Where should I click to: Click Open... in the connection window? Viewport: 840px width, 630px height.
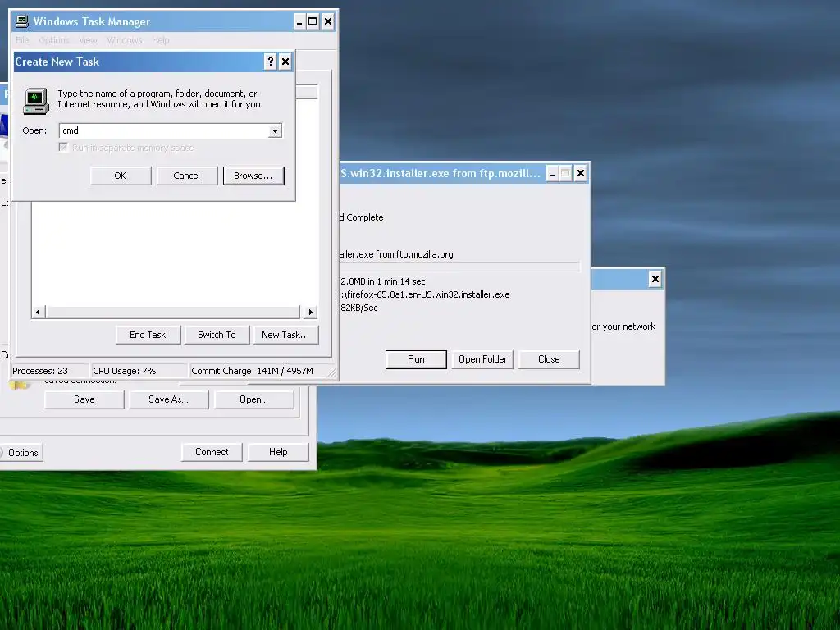254,399
